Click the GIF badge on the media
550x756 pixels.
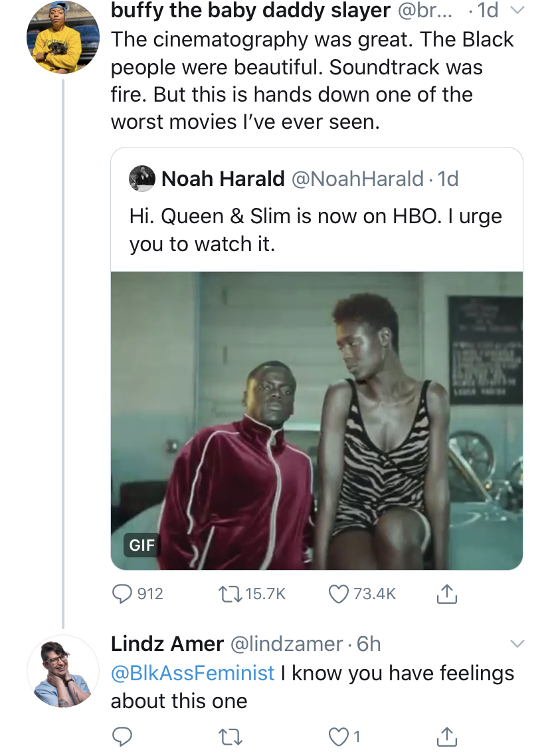point(141,545)
